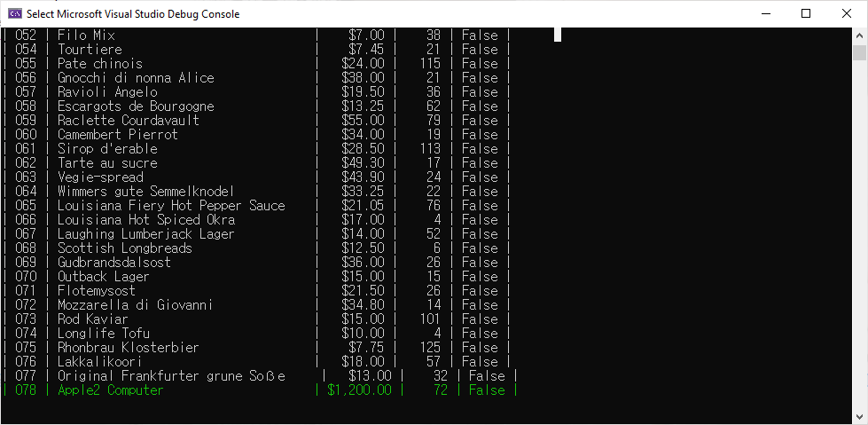Click product ID '065'

(26, 206)
